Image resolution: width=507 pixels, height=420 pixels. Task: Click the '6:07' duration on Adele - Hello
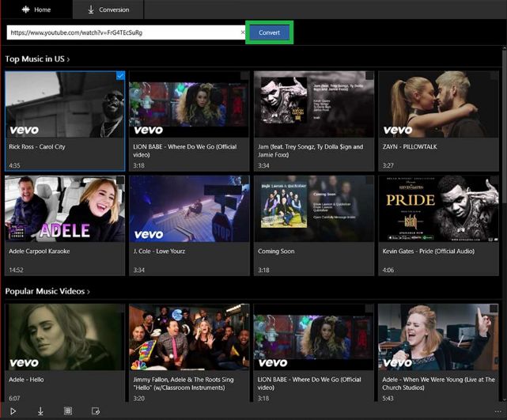click(14, 398)
